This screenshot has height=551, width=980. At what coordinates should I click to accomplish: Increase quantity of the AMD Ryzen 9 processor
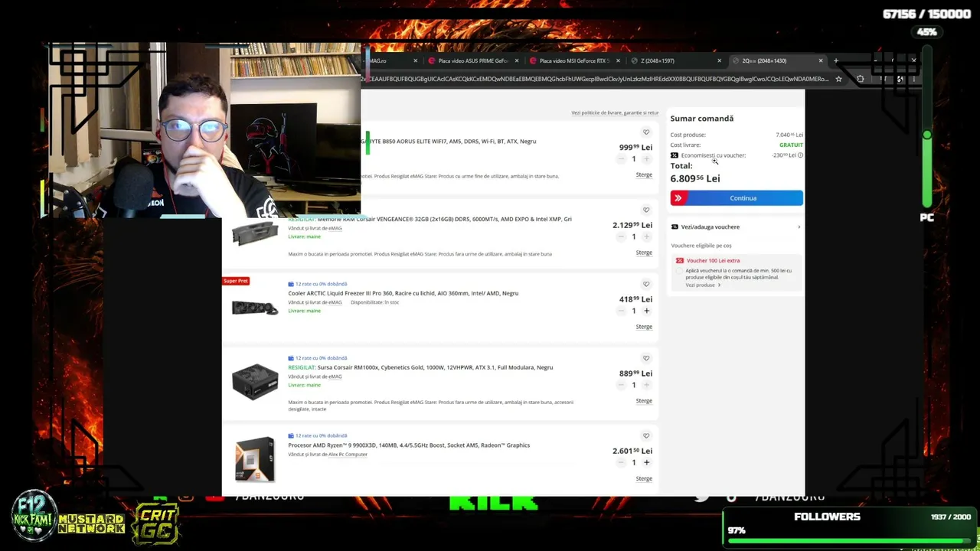[646, 462]
